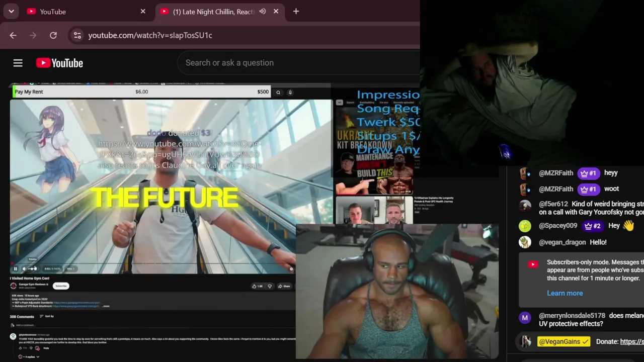The height and width of the screenshot is (362, 644).
Task: Click the search icon in inner video
Action: point(278,92)
